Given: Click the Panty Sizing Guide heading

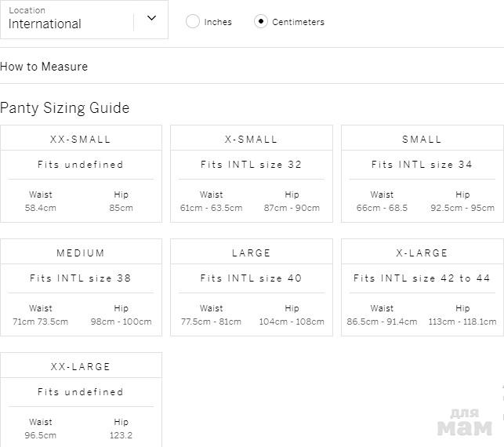Looking at the screenshot, I should pos(65,108).
